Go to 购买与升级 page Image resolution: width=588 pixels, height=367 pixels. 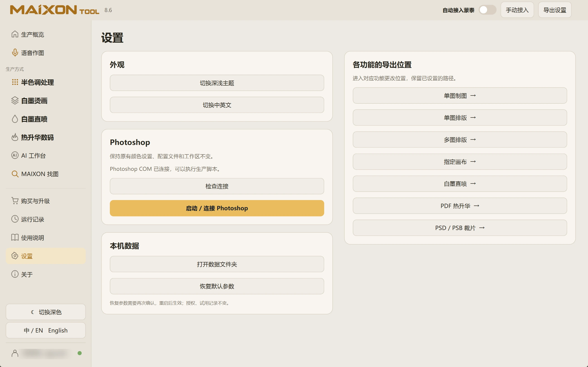46,201
